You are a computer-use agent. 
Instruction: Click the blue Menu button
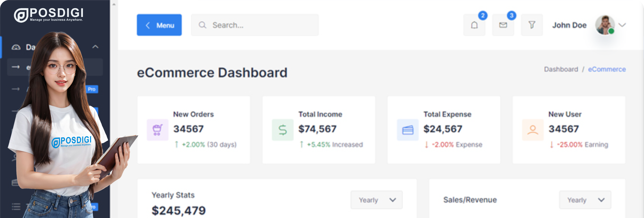159,25
